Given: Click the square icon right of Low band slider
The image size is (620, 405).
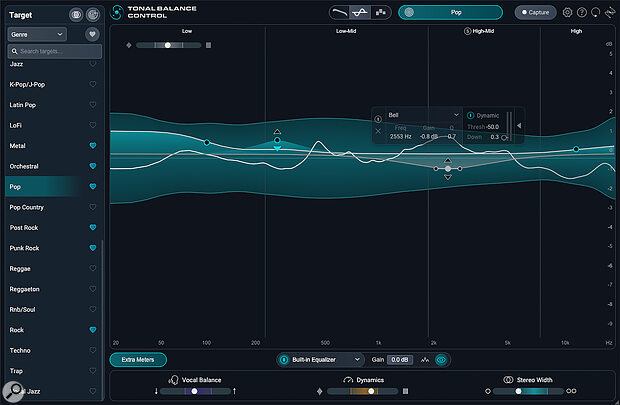Looking at the screenshot, I should pyautogui.click(x=208, y=45).
